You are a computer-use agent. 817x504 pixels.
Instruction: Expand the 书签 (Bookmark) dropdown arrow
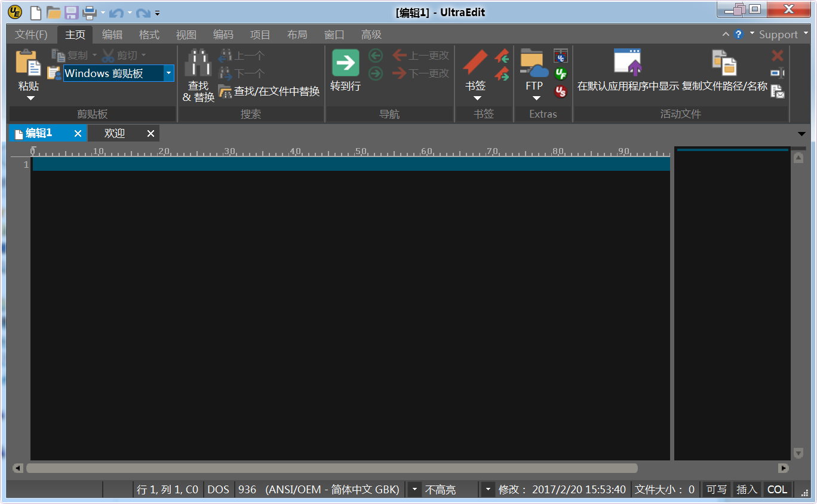tap(477, 98)
